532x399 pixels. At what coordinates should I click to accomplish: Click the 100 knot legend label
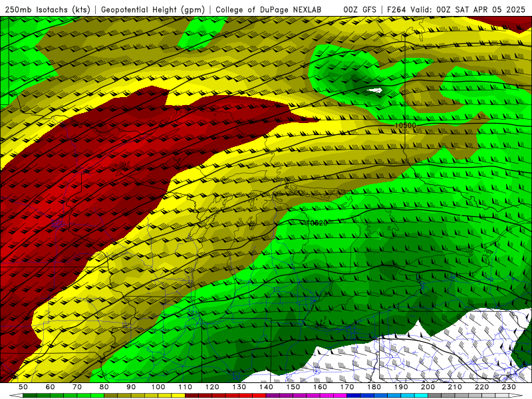coord(158,387)
